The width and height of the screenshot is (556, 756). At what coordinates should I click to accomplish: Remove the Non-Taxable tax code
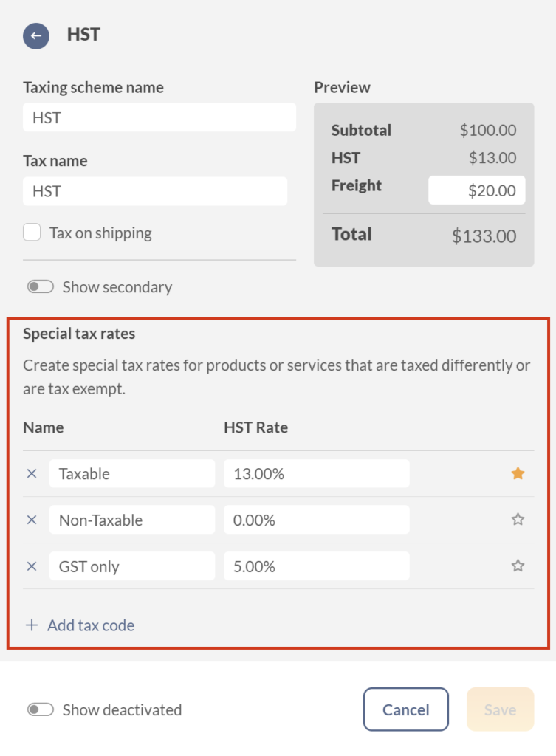pyautogui.click(x=31, y=520)
